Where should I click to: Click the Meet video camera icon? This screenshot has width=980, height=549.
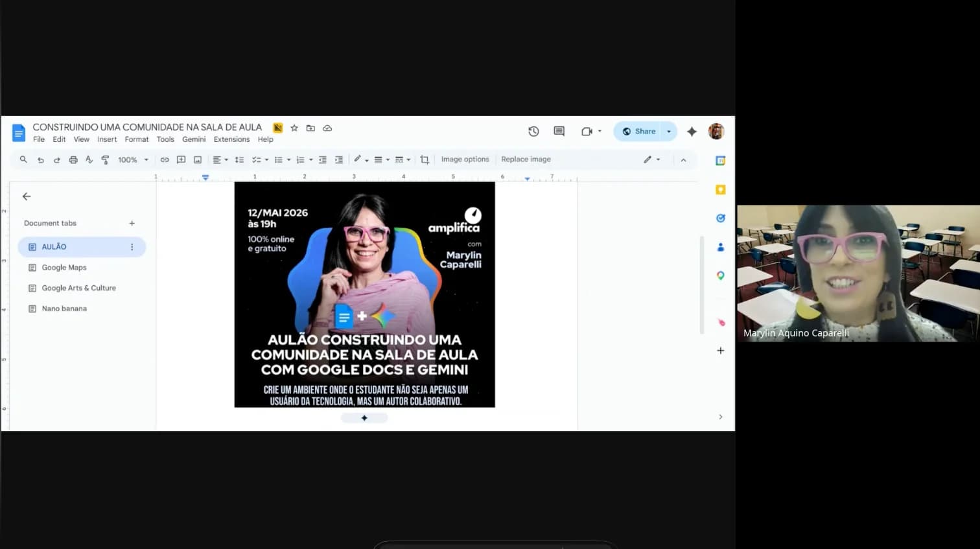click(587, 132)
